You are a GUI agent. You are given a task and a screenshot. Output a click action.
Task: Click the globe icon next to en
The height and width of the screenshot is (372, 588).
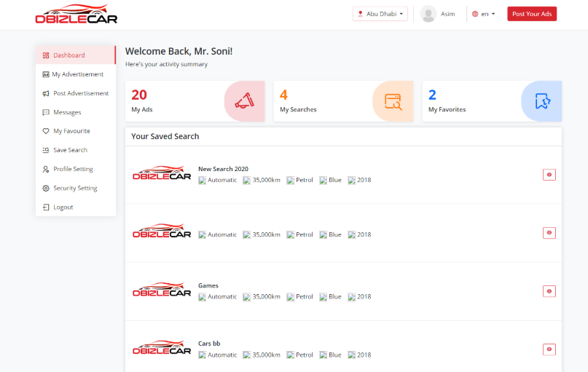(x=475, y=14)
